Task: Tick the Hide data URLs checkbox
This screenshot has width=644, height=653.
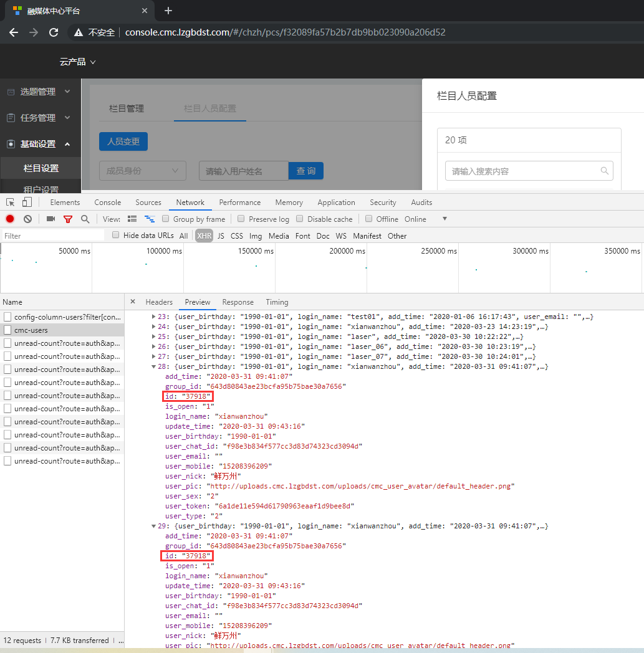Action: (x=115, y=236)
